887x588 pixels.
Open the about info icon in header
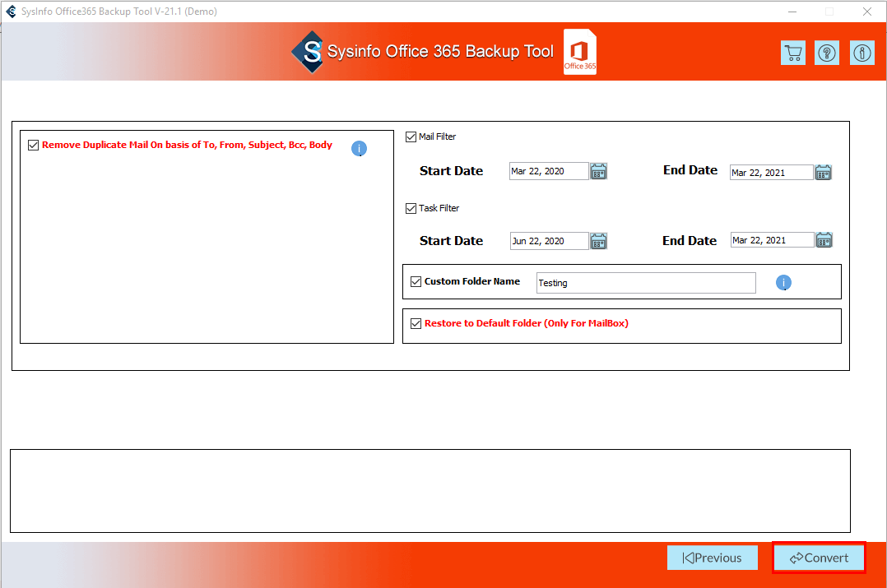coord(861,53)
